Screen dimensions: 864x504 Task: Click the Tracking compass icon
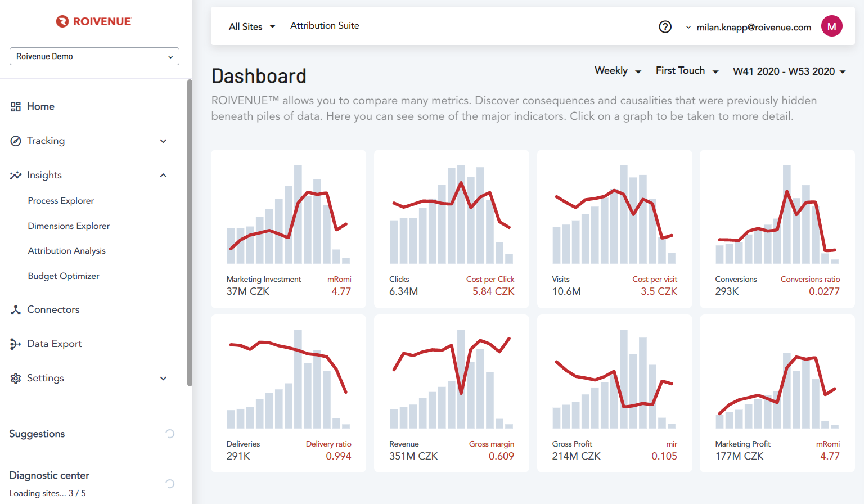tap(16, 141)
